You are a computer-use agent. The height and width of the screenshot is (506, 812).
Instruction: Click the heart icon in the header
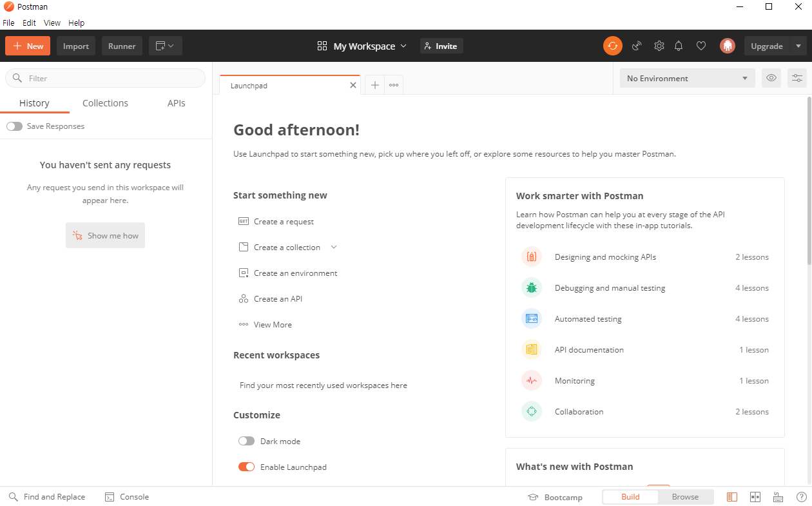pyautogui.click(x=701, y=46)
